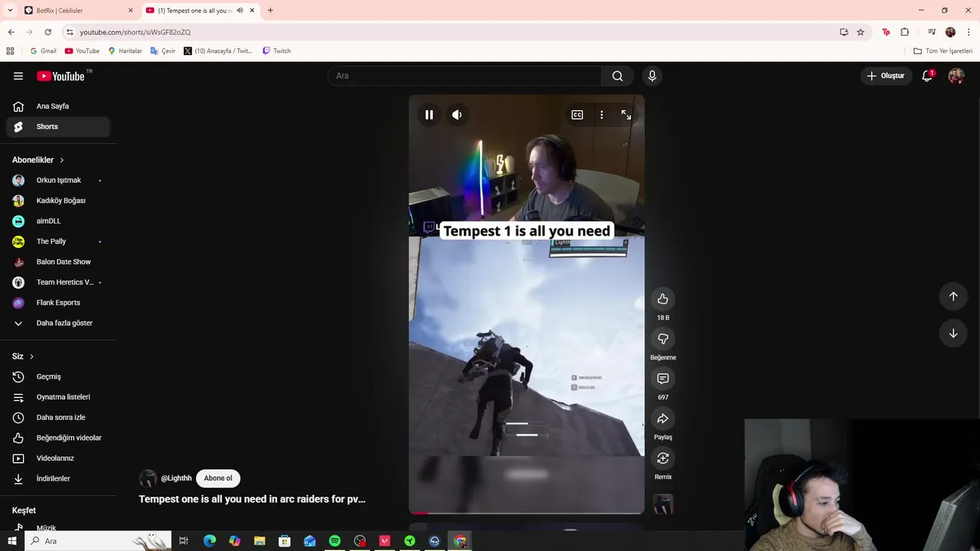Share the Short via Paylaş
The height and width of the screenshot is (551, 980).
click(663, 419)
